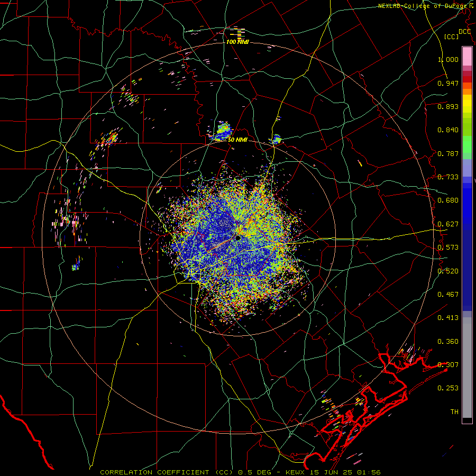
Task: Click the DCC product label
Action: tap(465, 32)
